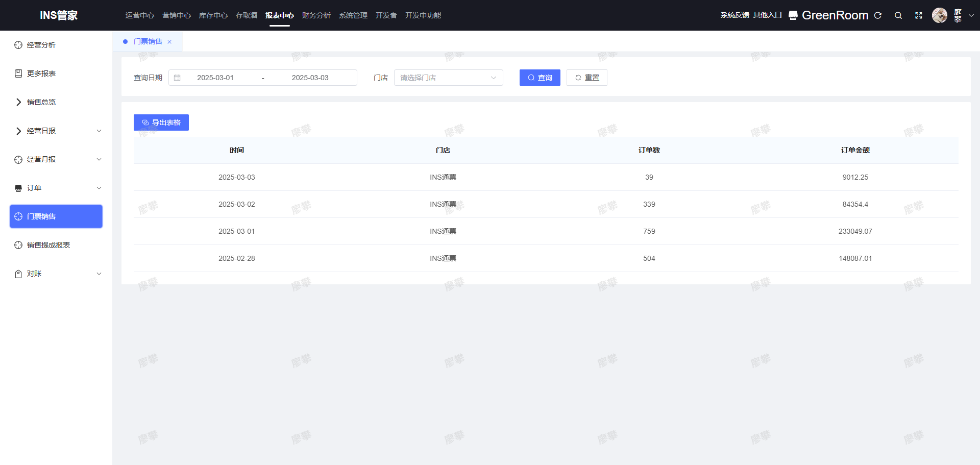Click the 销售总览 arrow icon
This screenshot has width=980, height=465.
point(18,102)
